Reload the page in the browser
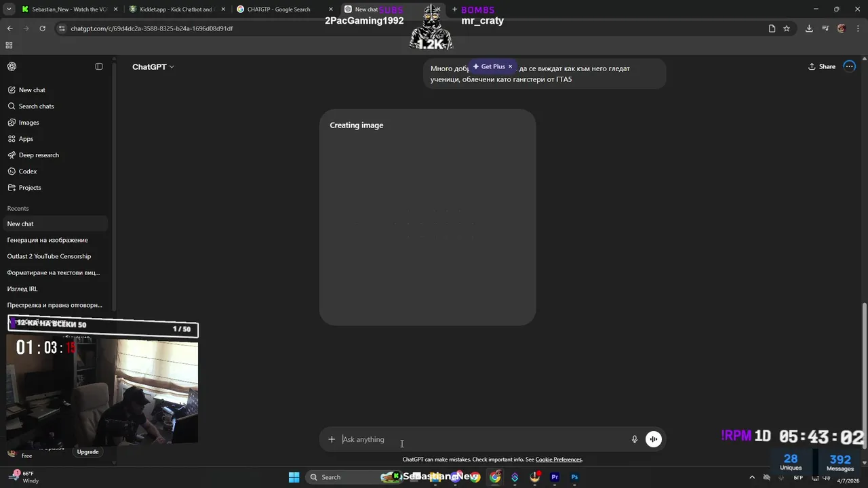The height and width of the screenshot is (488, 868). (42, 28)
